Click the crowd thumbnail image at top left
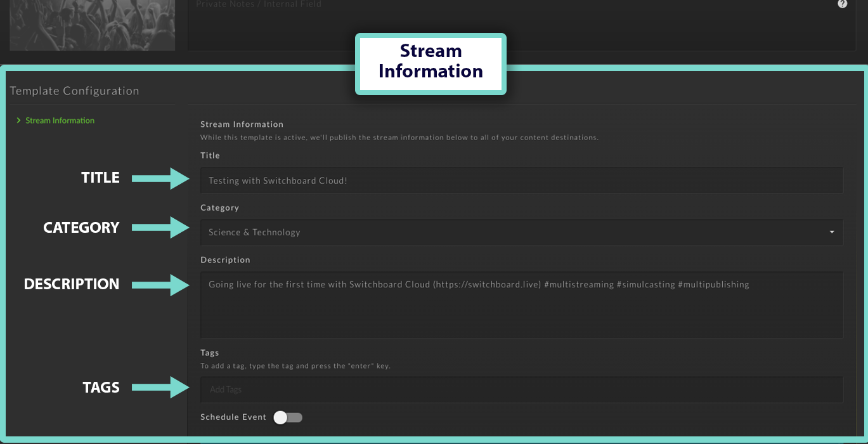 (93, 25)
